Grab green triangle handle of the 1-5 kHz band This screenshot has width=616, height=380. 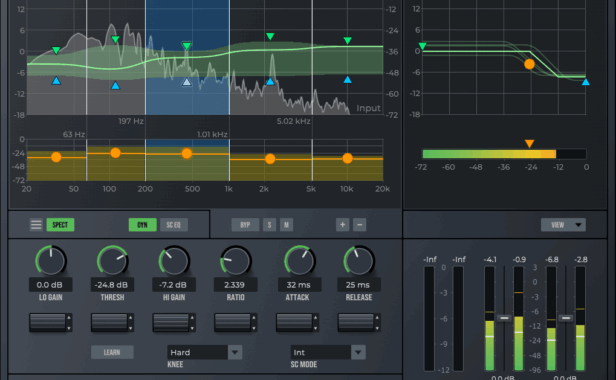click(x=270, y=37)
